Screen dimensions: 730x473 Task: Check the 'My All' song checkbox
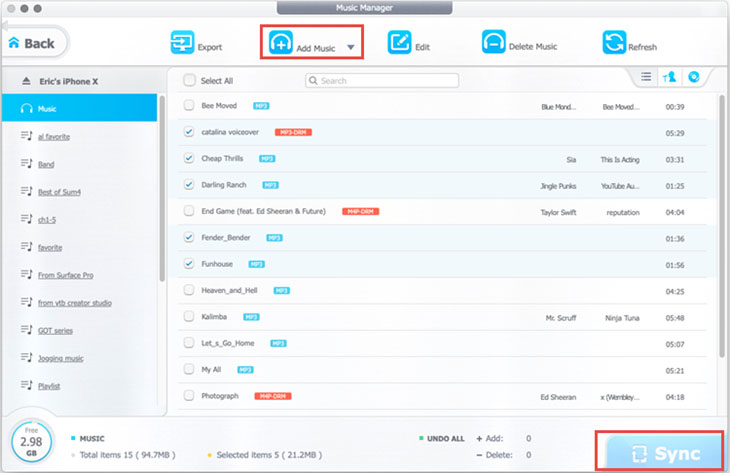pyautogui.click(x=189, y=369)
